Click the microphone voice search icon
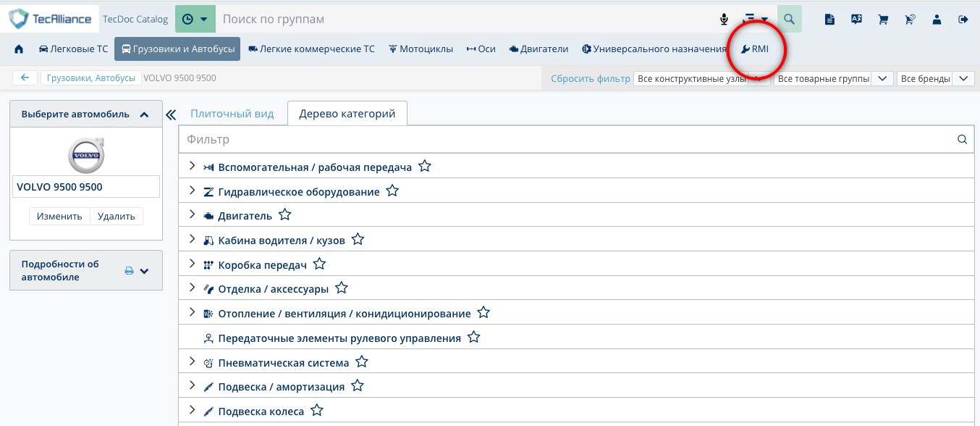The image size is (980, 426). point(724,20)
